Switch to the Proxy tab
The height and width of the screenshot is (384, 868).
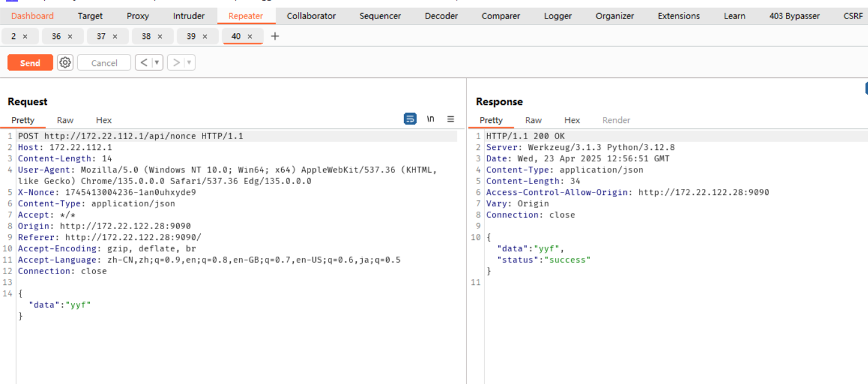(x=138, y=16)
